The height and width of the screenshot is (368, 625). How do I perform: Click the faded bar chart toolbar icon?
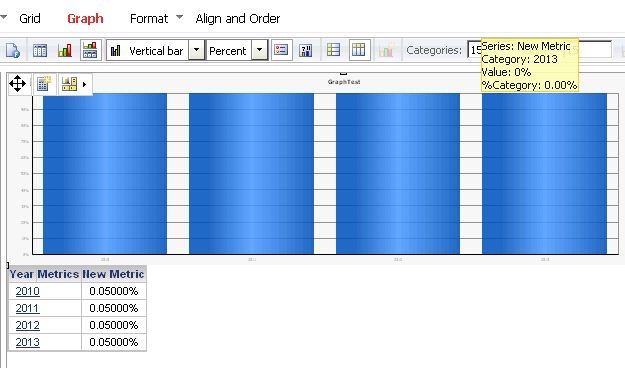(x=386, y=51)
